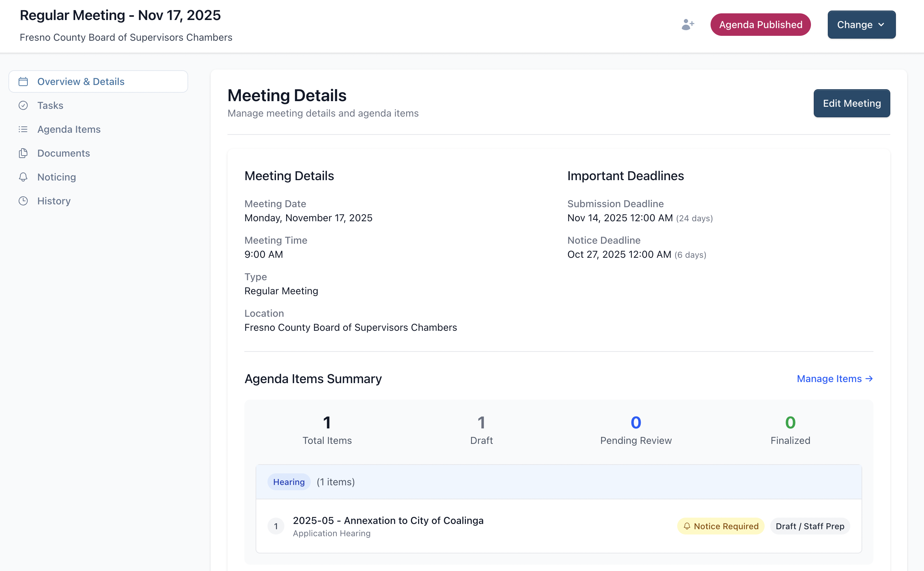Image resolution: width=924 pixels, height=571 pixels.
Task: Follow the Manage Items link
Action: point(834,379)
